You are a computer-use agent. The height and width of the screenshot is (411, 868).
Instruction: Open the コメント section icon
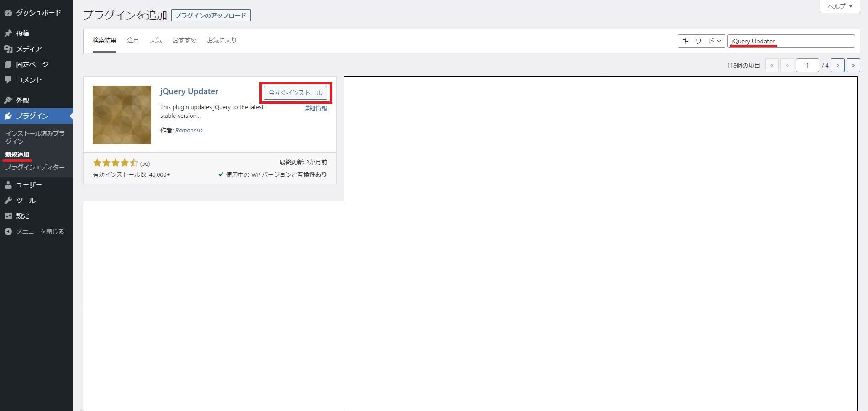click(8, 79)
